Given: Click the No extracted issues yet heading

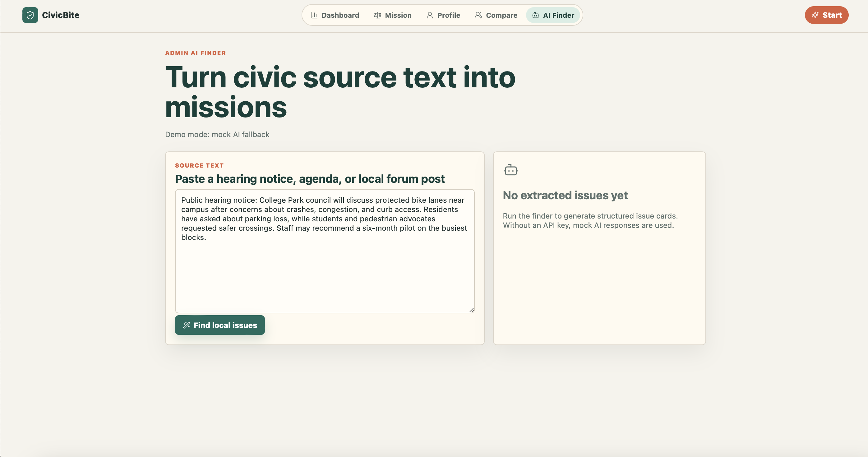Looking at the screenshot, I should pyautogui.click(x=565, y=196).
